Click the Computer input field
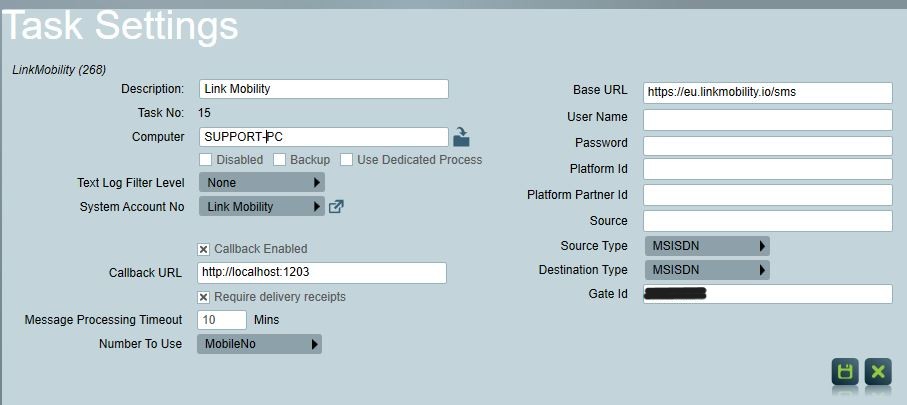907x405 pixels. tap(323, 137)
